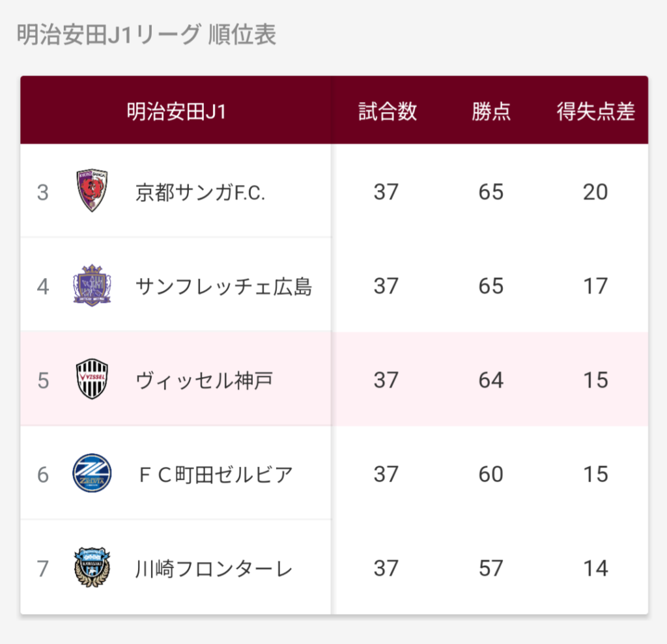667x644 pixels.
Task: Click the 得失点差 column header
Action: pos(595,112)
